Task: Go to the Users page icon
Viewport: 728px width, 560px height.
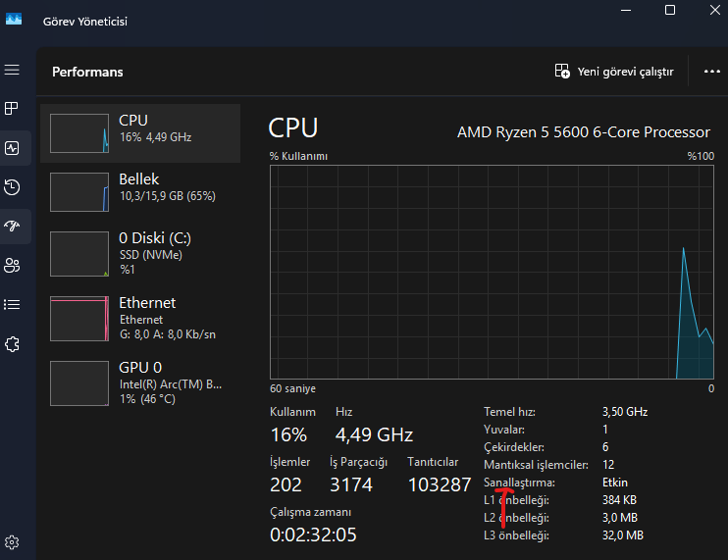Action: pyautogui.click(x=13, y=265)
